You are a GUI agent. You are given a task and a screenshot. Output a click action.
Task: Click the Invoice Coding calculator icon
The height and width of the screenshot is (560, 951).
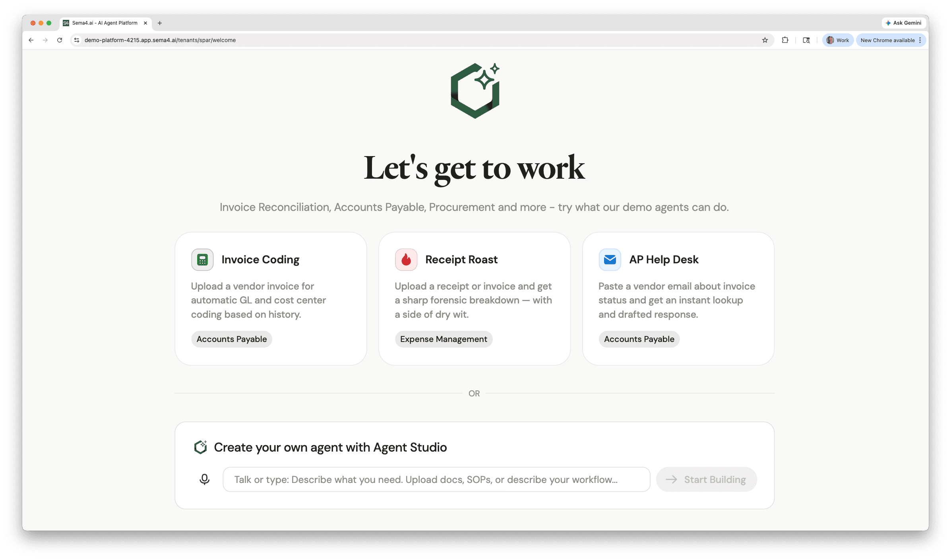pos(202,260)
